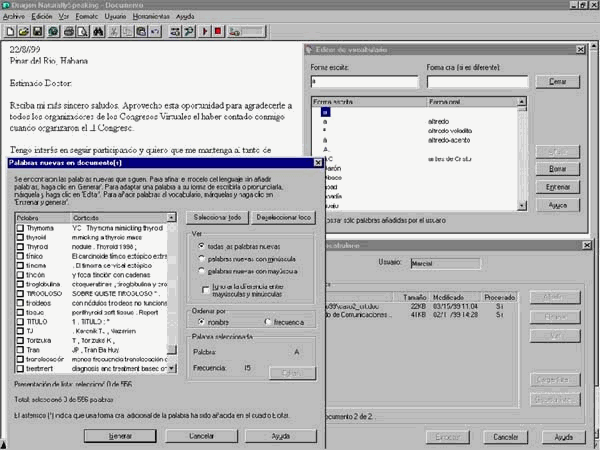
Task: Click the 'Modificado' column header
Action: (455, 297)
